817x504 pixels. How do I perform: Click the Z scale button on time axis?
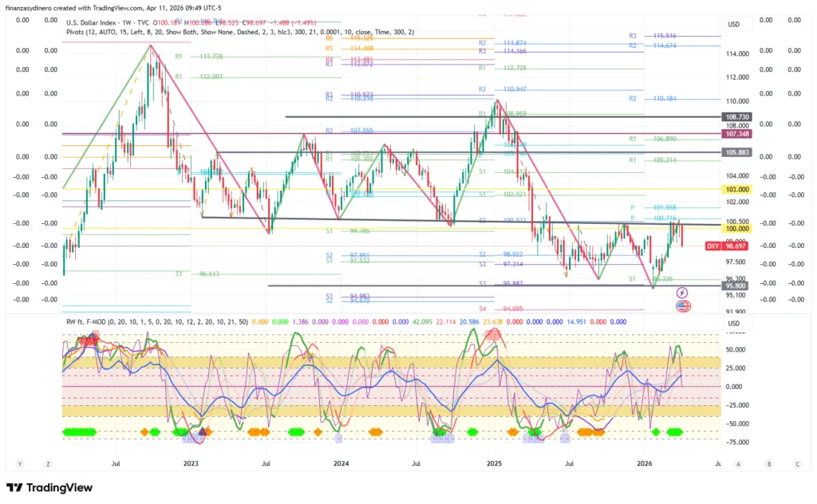pos(49,463)
